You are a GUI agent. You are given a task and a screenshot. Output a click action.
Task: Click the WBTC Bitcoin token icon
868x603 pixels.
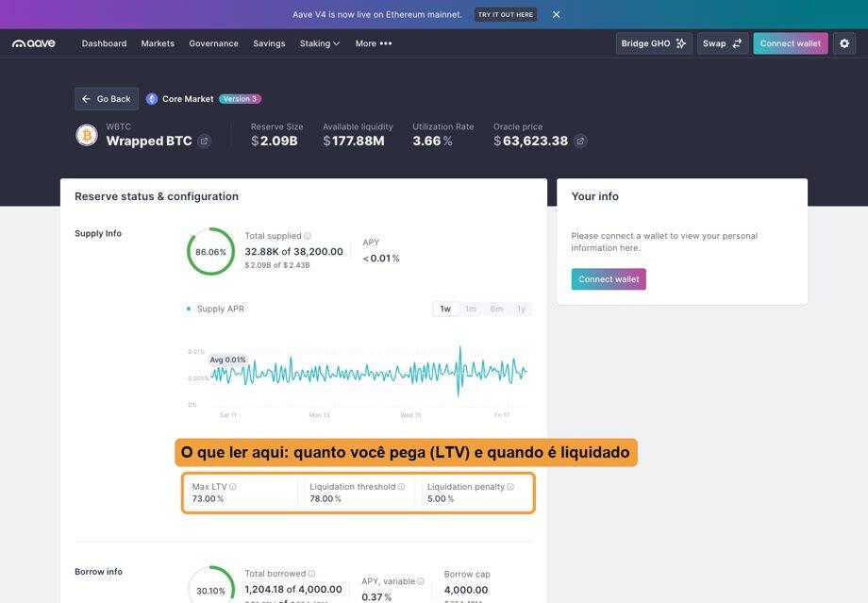[87, 135]
